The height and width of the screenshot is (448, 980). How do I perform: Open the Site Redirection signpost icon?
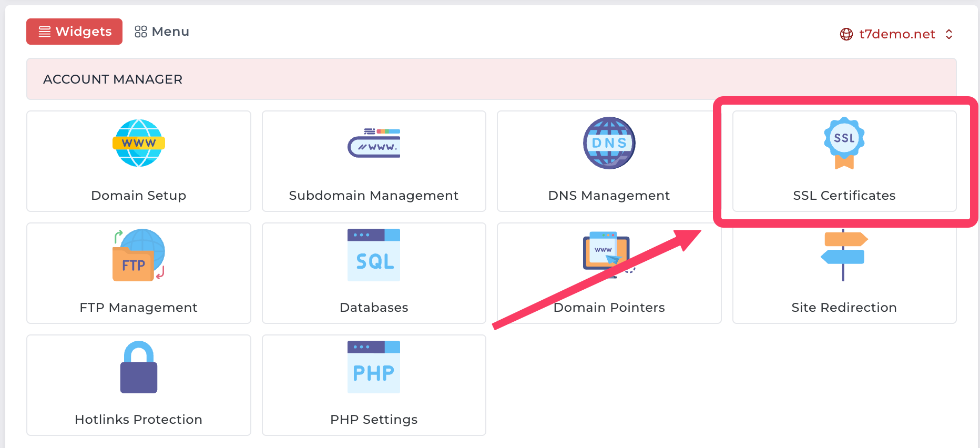coord(844,256)
